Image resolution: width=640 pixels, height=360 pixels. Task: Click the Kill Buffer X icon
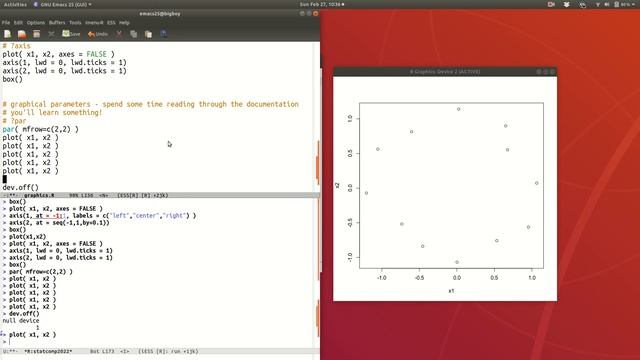click(51, 34)
